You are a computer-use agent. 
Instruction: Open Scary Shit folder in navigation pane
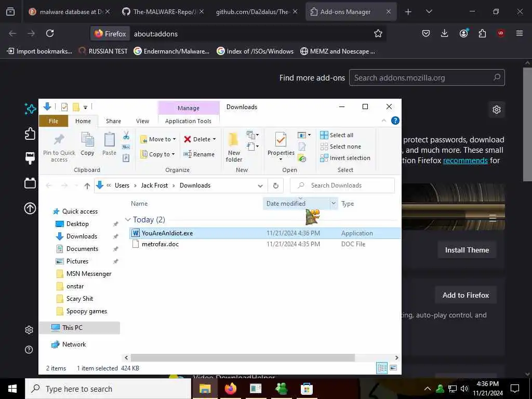tap(79, 299)
